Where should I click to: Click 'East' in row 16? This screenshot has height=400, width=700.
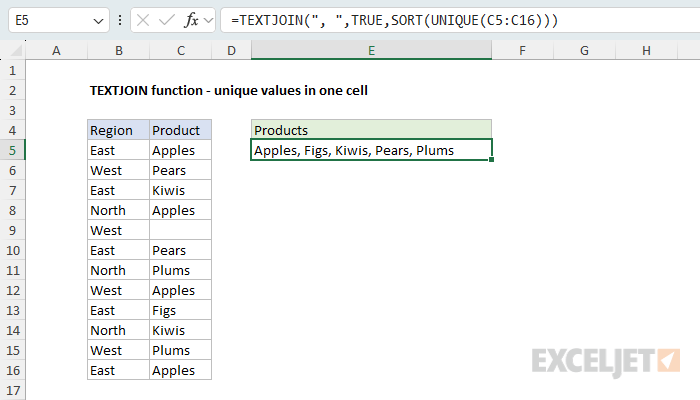[x=118, y=371]
